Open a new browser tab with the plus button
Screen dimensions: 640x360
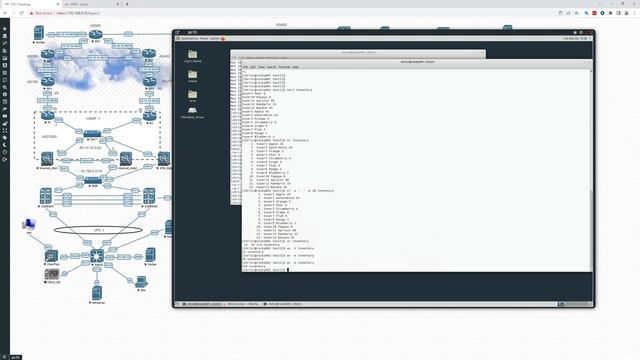pyautogui.click(x=127, y=4)
